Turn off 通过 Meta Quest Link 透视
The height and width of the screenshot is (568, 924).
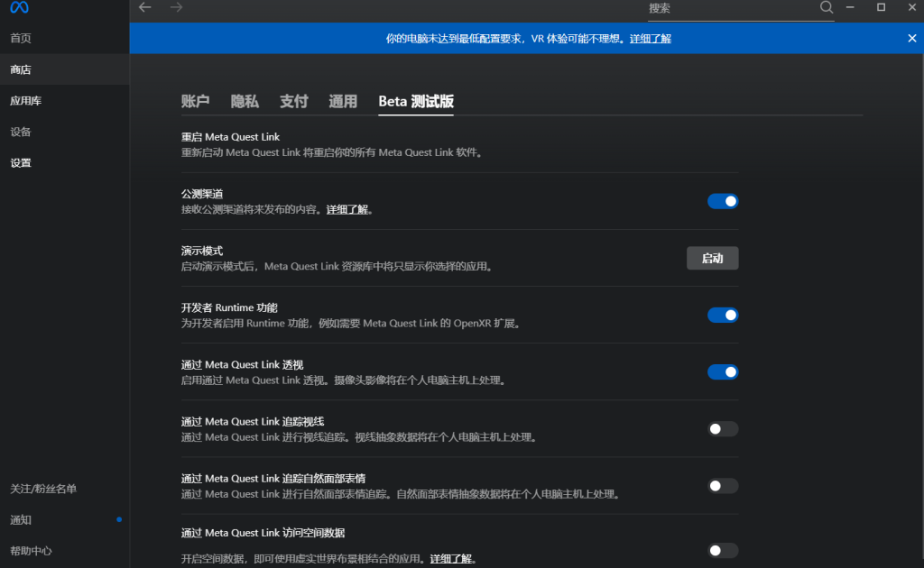point(723,372)
